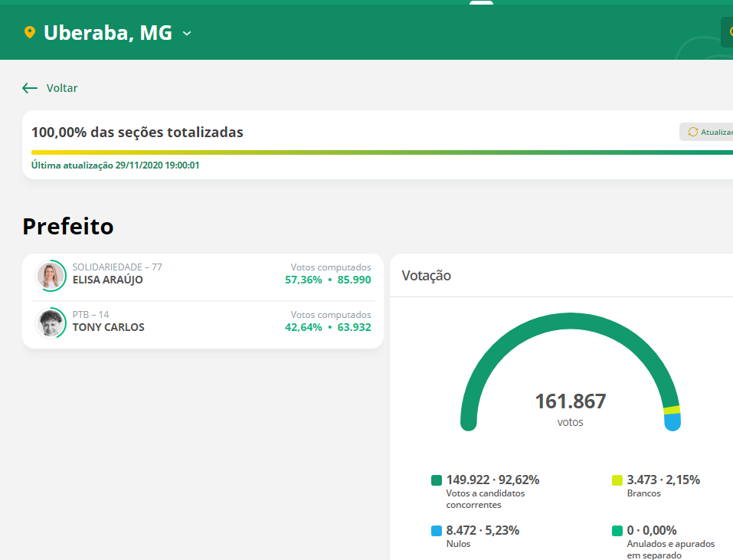Go back with the Voltar link
This screenshot has width=733, height=560.
(62, 88)
